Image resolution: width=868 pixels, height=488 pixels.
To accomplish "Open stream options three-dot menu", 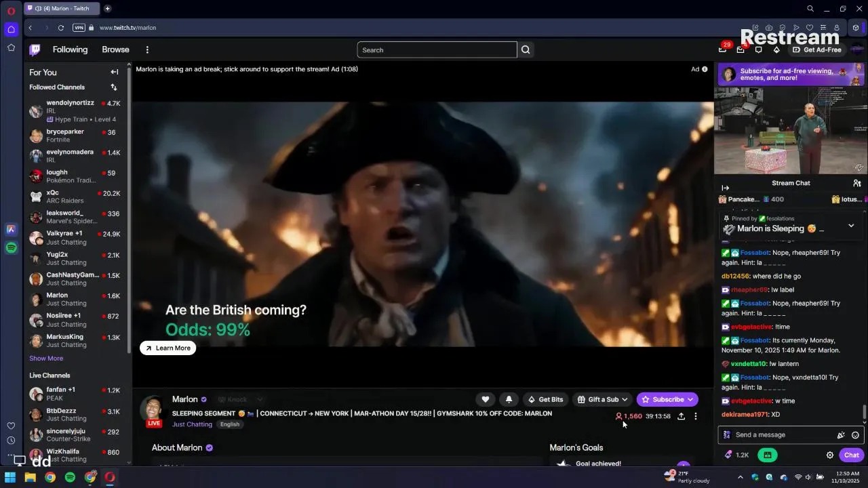I will (695, 416).
